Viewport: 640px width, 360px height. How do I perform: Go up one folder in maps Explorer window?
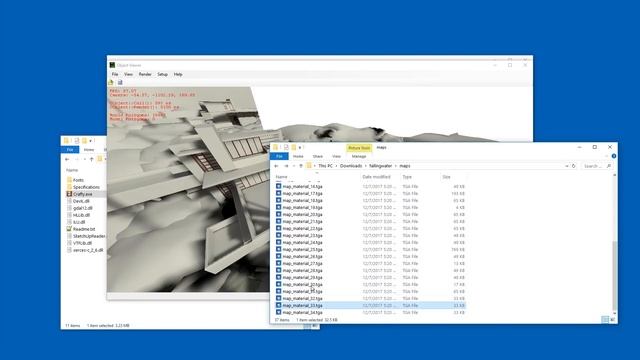point(301,166)
